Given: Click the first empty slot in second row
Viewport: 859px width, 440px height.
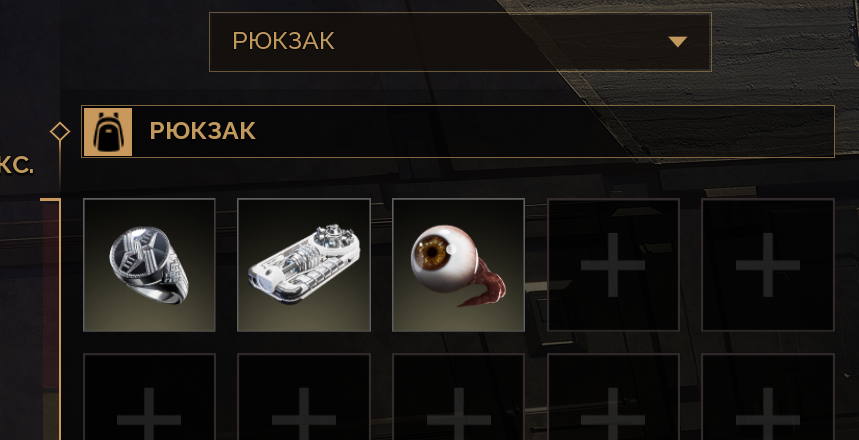Looking at the screenshot, I should tap(149, 397).
